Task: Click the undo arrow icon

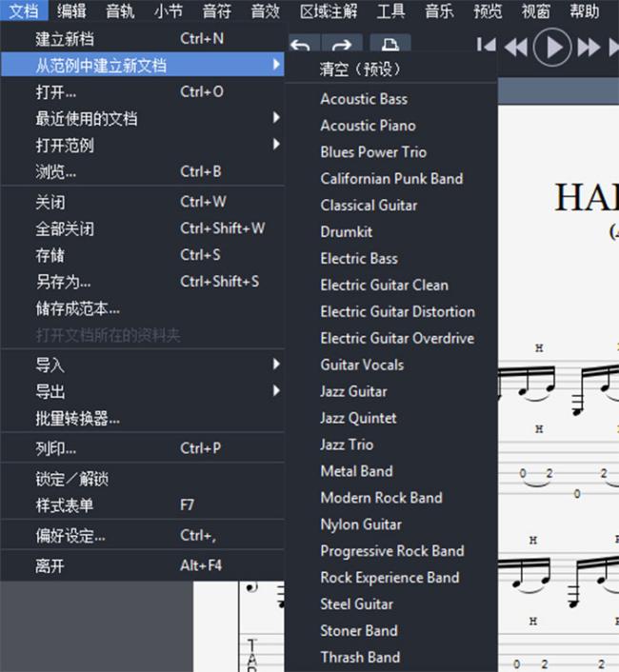Action: (301, 47)
